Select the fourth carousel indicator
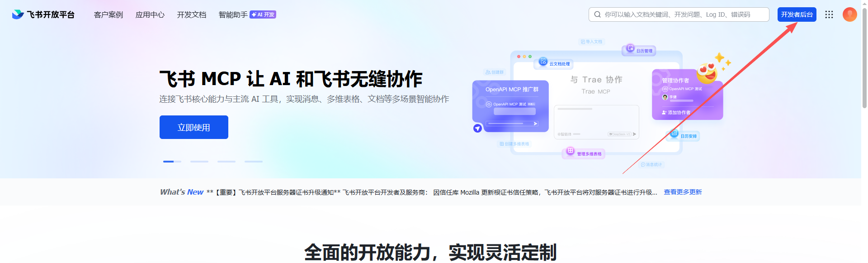This screenshot has height=263, width=868. click(254, 162)
